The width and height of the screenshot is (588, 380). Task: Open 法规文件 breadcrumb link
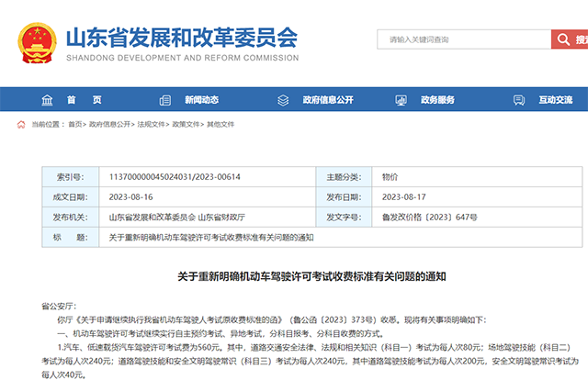152,124
